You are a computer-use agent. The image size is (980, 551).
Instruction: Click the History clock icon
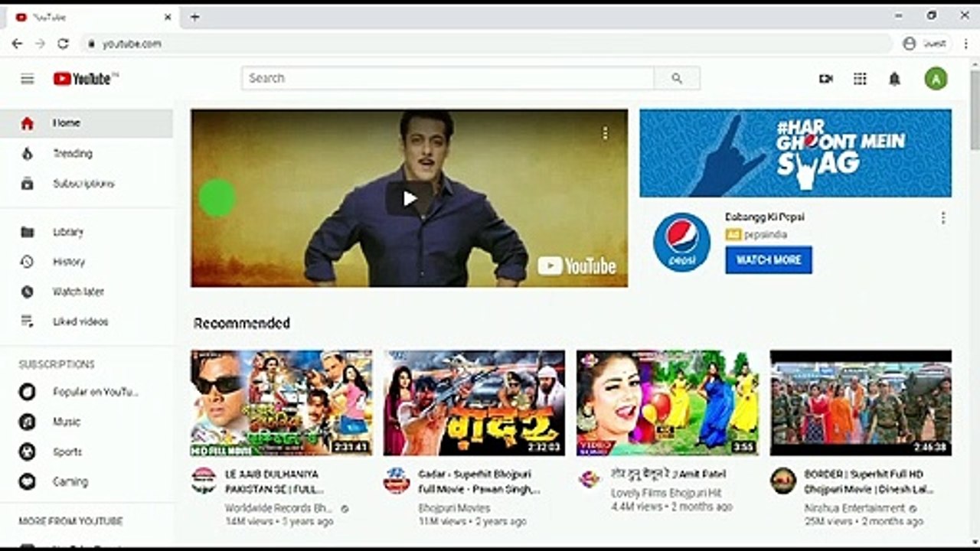[x=28, y=262]
